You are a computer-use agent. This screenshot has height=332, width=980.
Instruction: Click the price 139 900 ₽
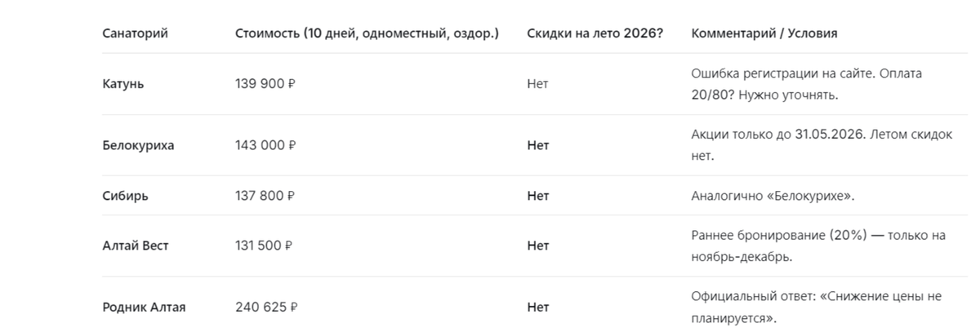[265, 84]
